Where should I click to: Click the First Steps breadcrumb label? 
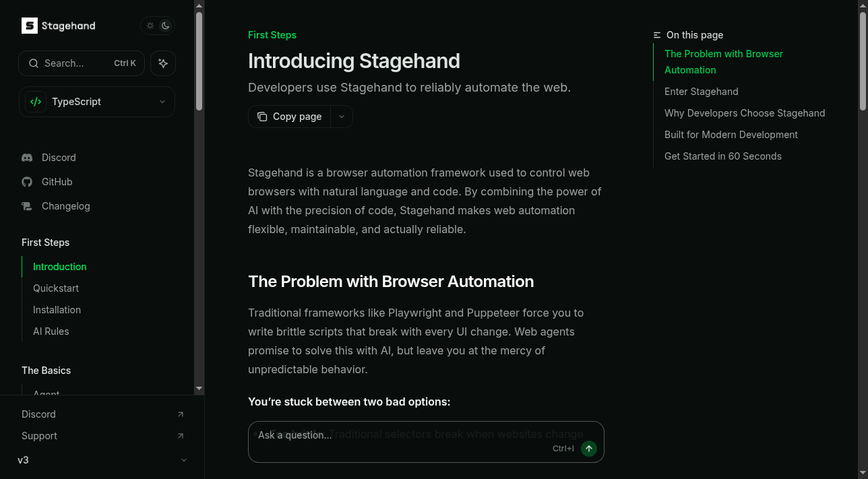click(272, 35)
